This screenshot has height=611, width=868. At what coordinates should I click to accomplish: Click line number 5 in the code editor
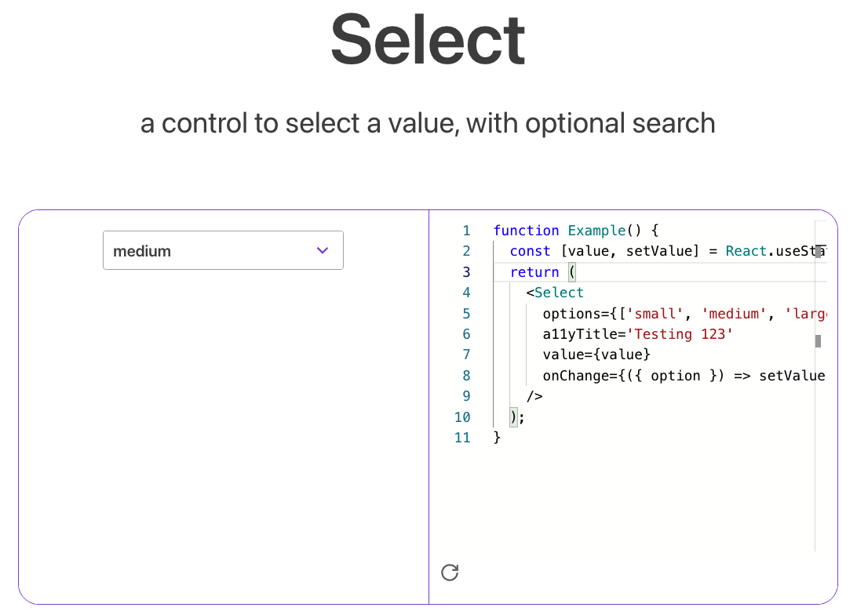[466, 313]
